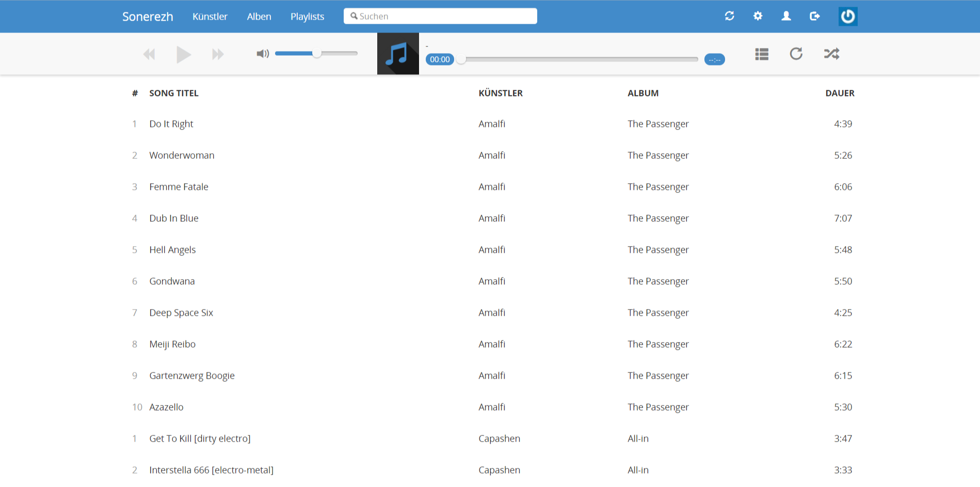Open the Playlists menu

click(x=308, y=17)
